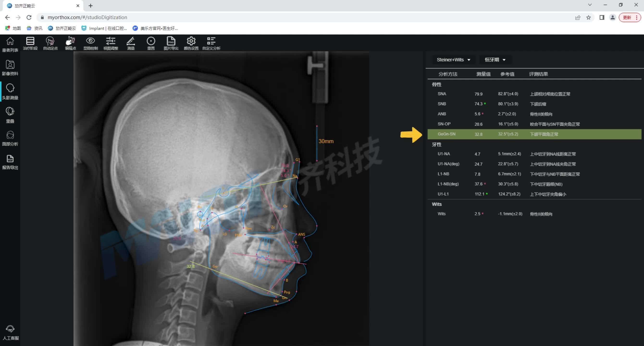Export image with 图片导出 icon

[x=171, y=43]
